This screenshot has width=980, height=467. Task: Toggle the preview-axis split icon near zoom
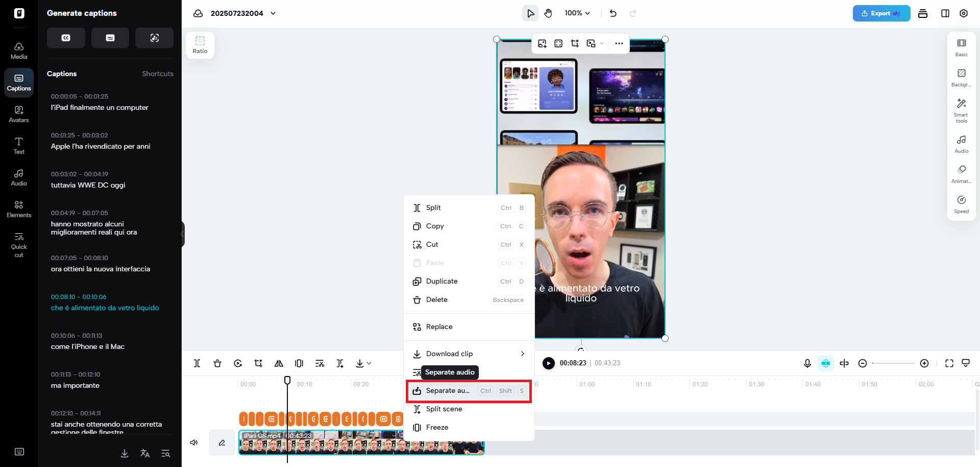(844, 363)
